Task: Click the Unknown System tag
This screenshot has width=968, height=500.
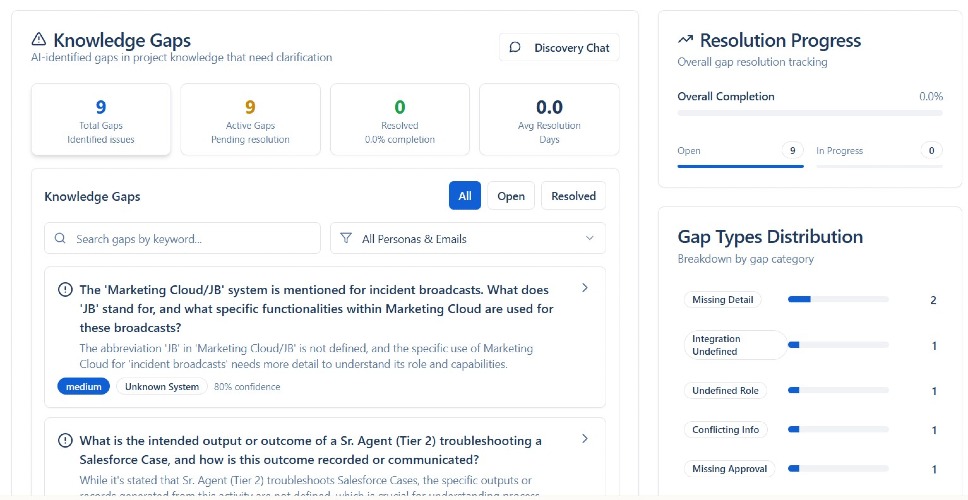Action: pyautogui.click(x=162, y=386)
